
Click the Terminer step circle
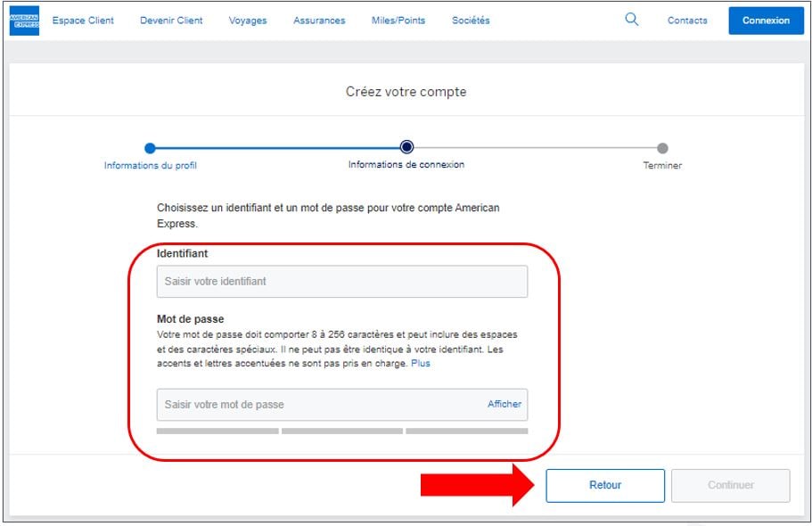click(662, 148)
